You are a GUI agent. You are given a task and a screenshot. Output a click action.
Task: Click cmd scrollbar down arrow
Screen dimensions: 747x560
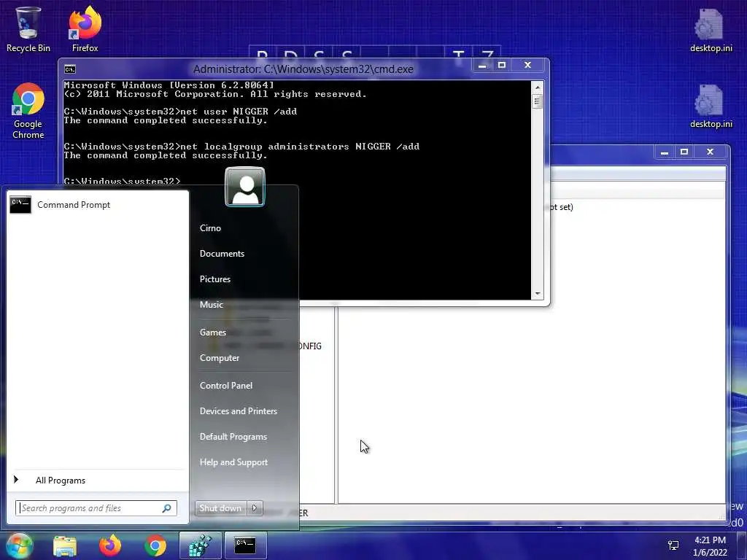(x=538, y=294)
